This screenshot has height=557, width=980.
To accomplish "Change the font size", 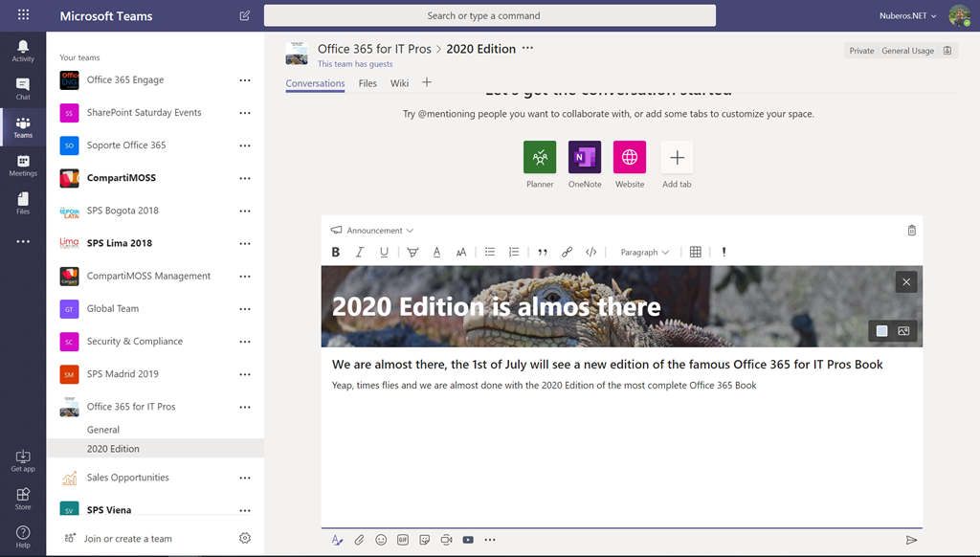I will (461, 252).
